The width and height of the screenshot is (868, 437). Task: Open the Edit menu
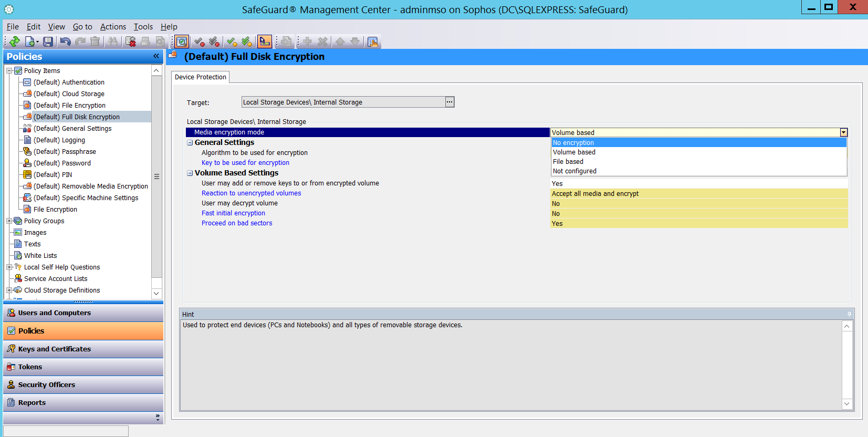34,27
